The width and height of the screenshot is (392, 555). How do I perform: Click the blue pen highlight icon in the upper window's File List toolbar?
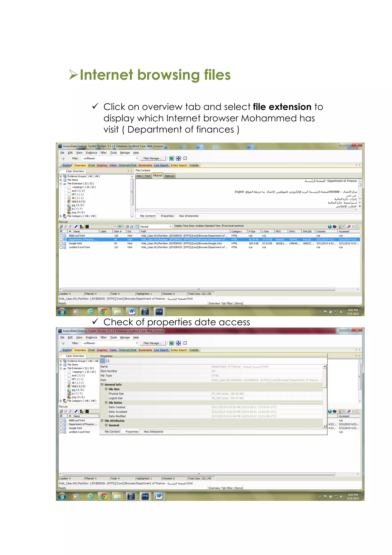coord(76,227)
